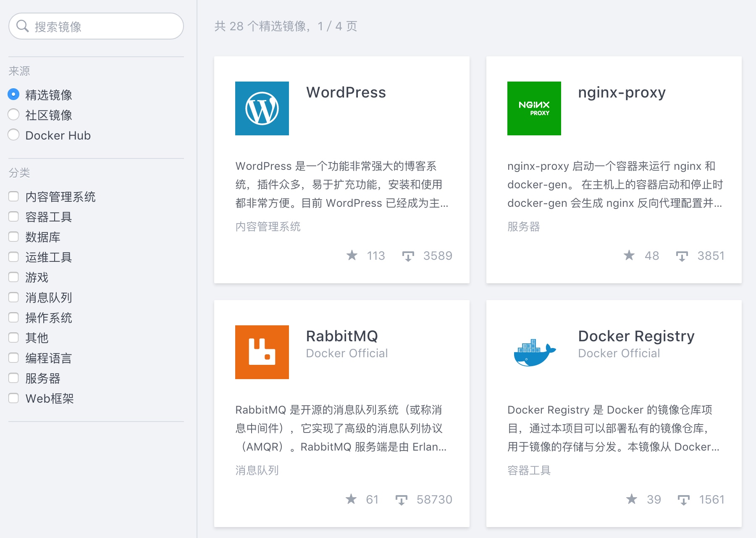The height and width of the screenshot is (538, 756).
Task: Click the Docker Registry description text
Action: pos(614,428)
